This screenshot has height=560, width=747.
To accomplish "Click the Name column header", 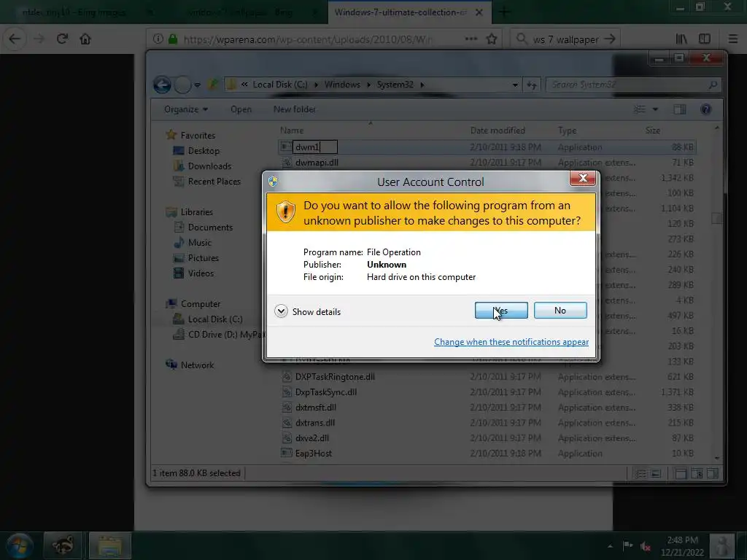I will click(x=292, y=131).
